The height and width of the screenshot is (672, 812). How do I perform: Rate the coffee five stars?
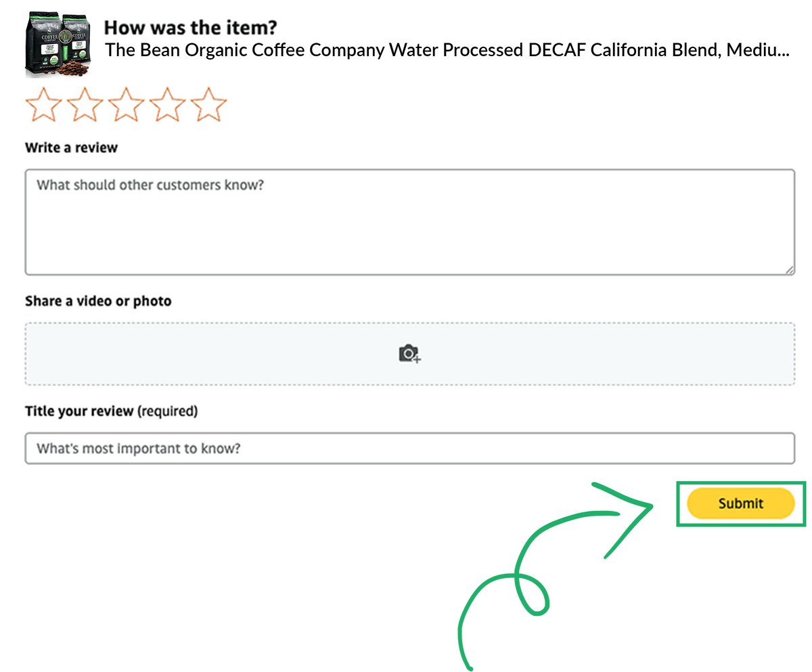(208, 104)
